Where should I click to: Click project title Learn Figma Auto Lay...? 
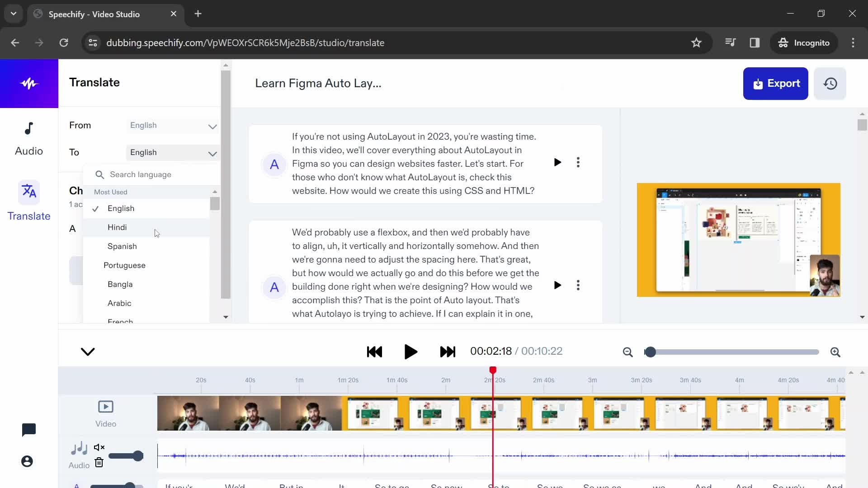(318, 83)
